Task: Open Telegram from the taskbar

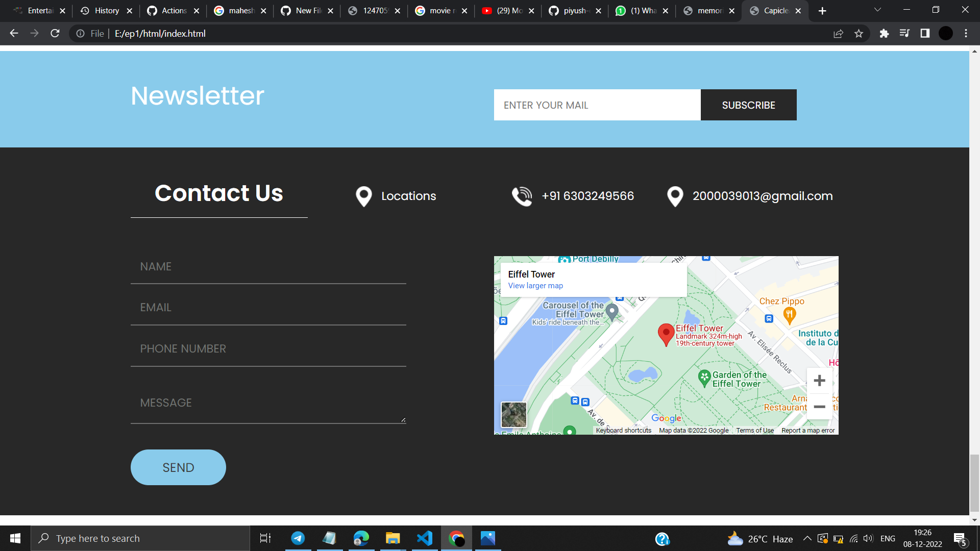Action: (298, 538)
